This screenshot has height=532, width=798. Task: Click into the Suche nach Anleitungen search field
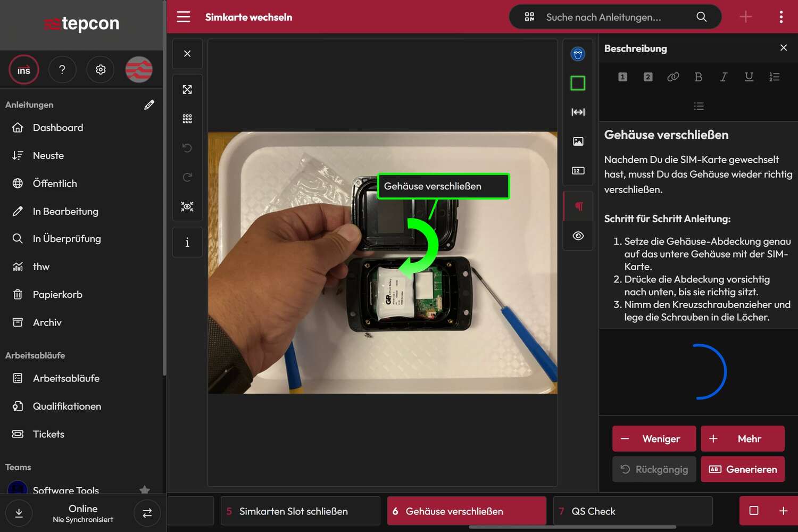coord(612,16)
